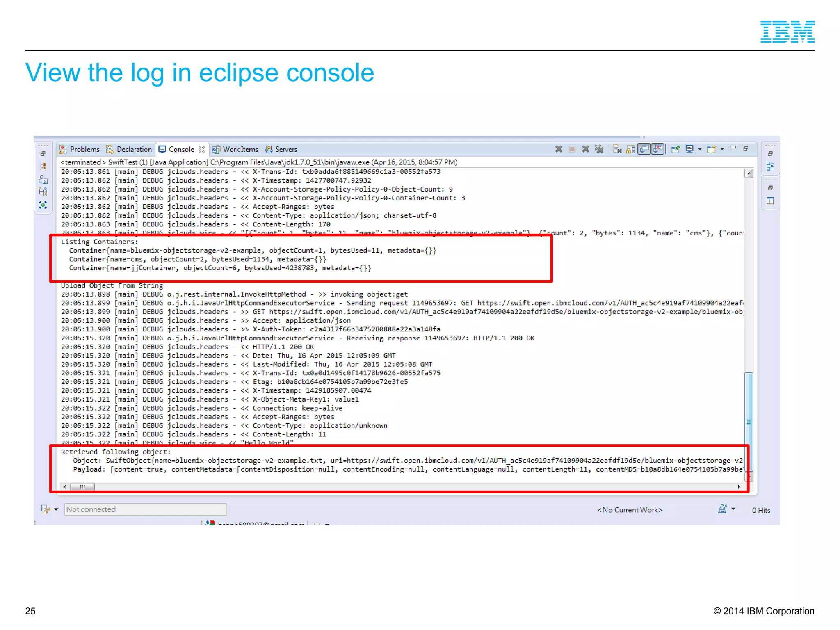Image resolution: width=840 pixels, height=630 pixels.
Task: Click the 'Etag: b10a8db164e0754105b7a99be72e3fe5' log line
Action: pyautogui.click(x=235, y=382)
